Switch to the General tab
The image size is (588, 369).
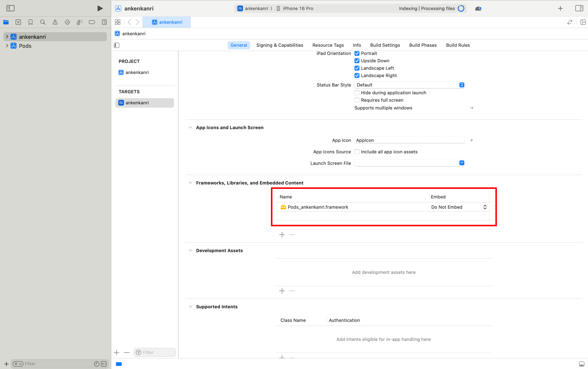(x=239, y=45)
